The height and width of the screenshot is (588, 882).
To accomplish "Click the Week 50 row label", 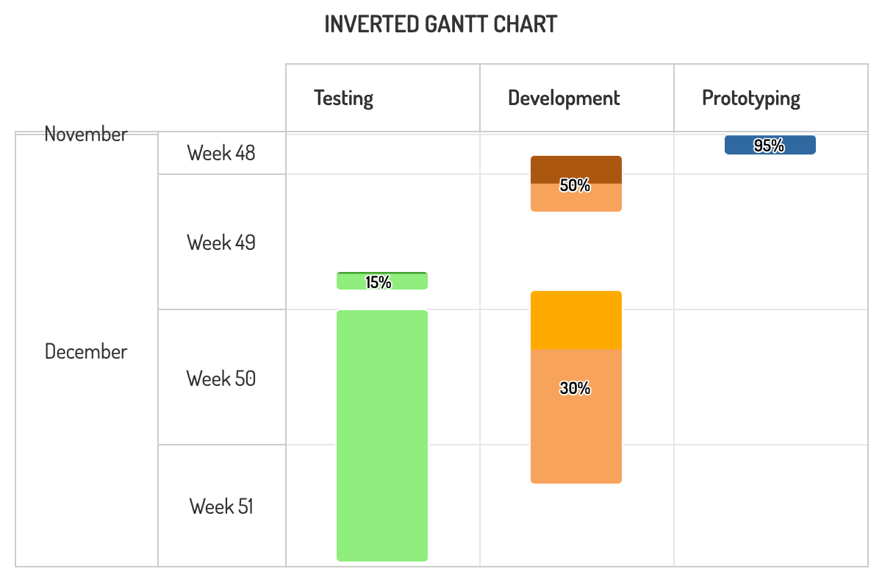I will (x=221, y=379).
